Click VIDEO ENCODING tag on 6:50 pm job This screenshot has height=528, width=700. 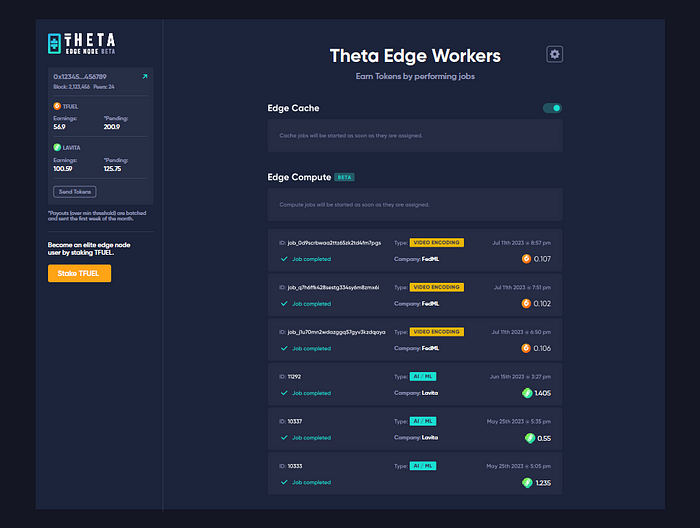[437, 332]
